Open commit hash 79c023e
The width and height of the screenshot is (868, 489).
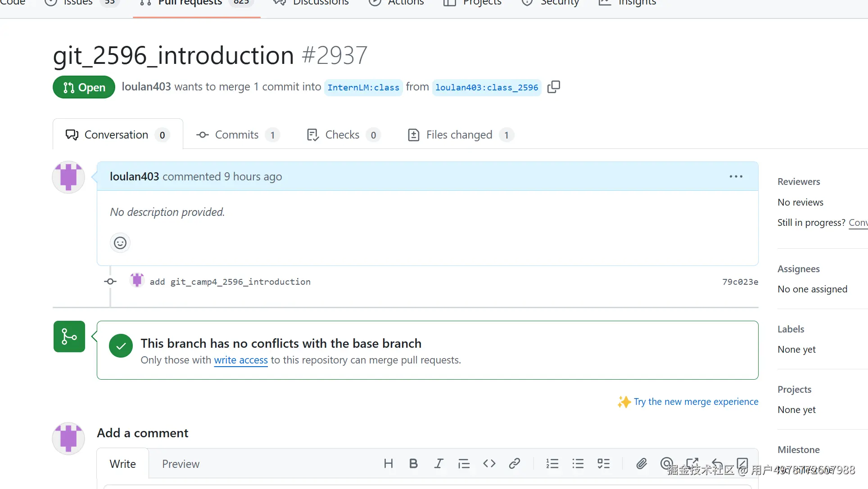[740, 282]
